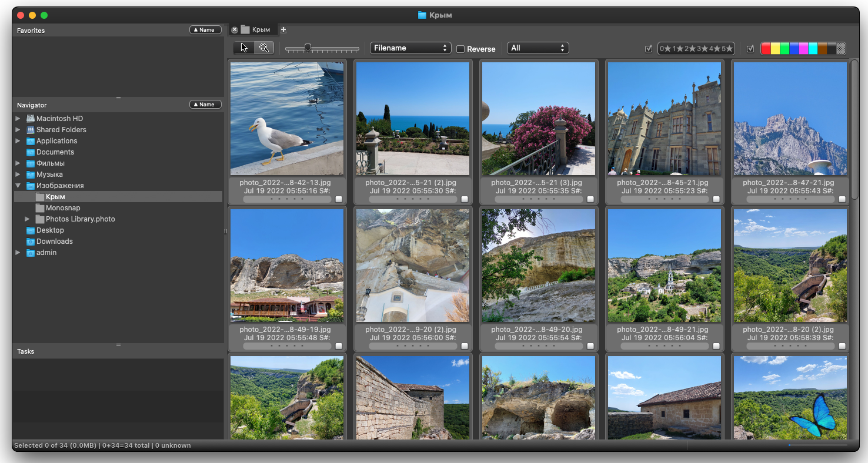Expand the Фильмы tree node
This screenshot has height=463, width=868.
[x=18, y=163]
